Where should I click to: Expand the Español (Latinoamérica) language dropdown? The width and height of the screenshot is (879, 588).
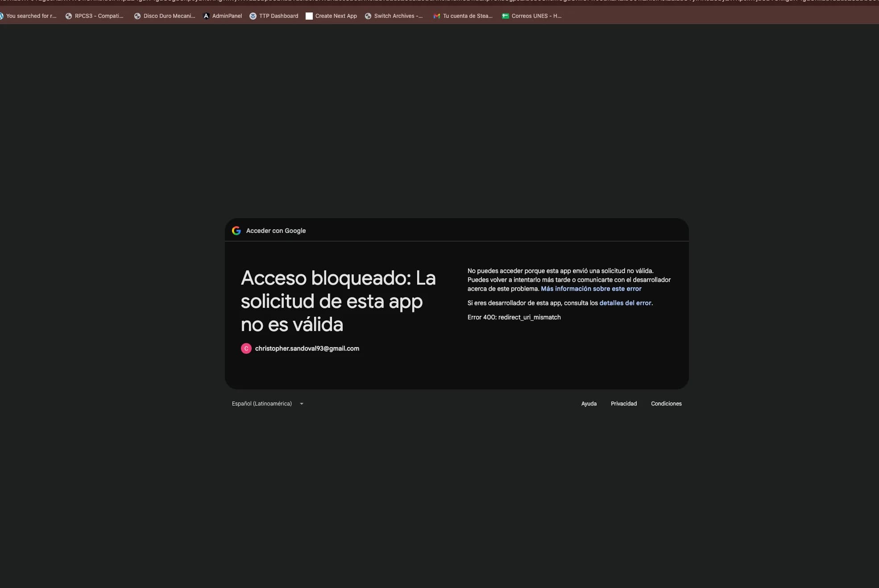coord(268,404)
